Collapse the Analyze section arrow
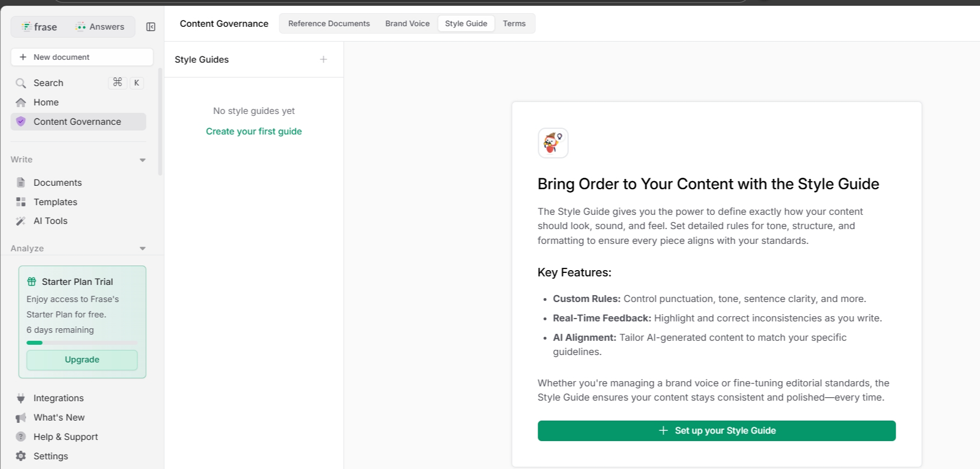The height and width of the screenshot is (469, 980). (x=143, y=248)
